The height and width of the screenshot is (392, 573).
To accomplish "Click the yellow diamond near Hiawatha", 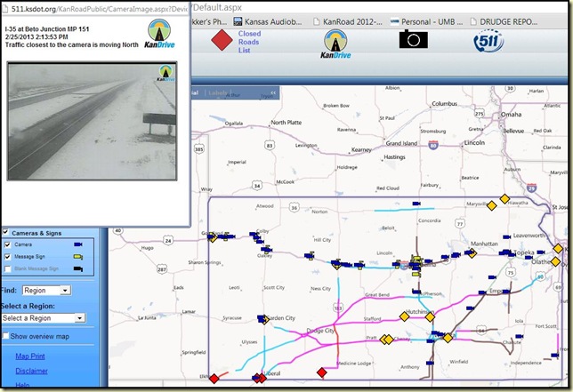I will point(504,199).
